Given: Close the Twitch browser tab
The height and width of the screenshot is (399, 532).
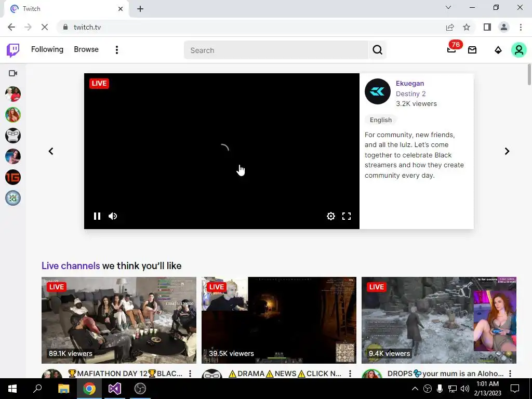Looking at the screenshot, I should coord(120,9).
